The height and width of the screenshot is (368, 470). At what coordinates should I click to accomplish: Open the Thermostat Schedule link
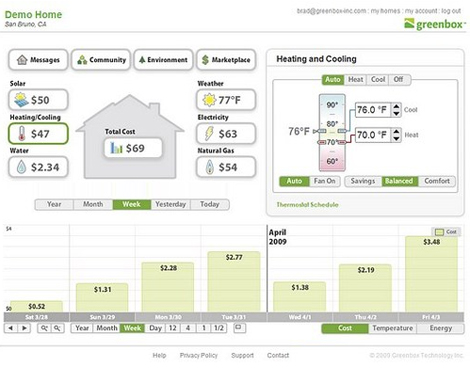coord(307,205)
